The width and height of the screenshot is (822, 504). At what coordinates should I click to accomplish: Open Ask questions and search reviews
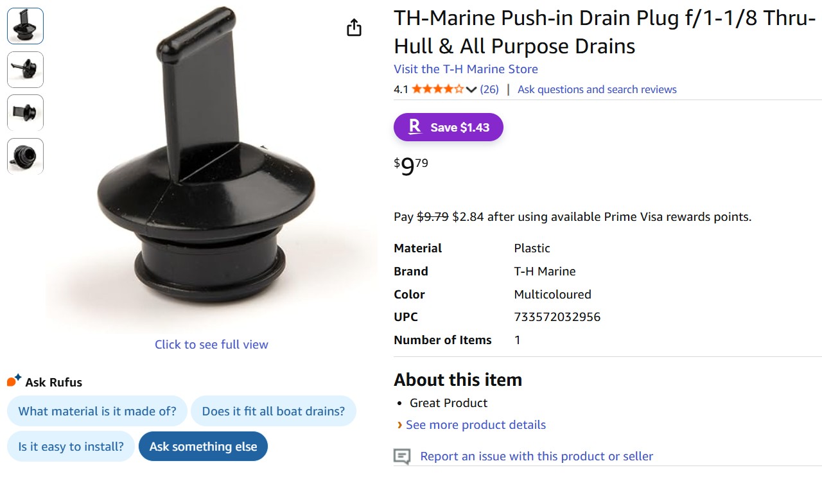point(597,89)
